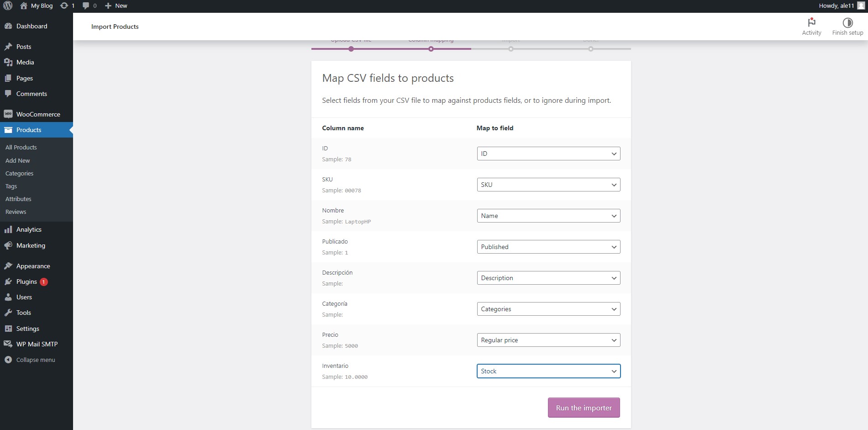This screenshot has height=430, width=868.
Task: Open the Analytics sidebar menu
Action: coord(29,229)
